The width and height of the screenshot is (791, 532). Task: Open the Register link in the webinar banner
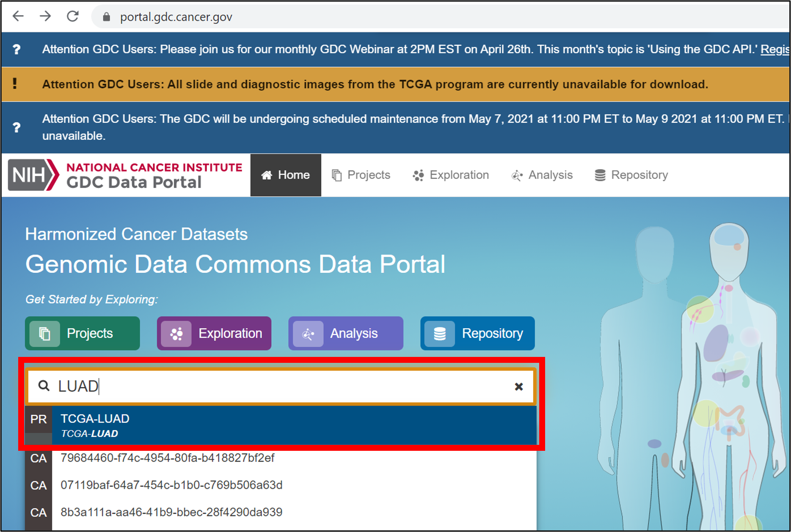(775, 49)
